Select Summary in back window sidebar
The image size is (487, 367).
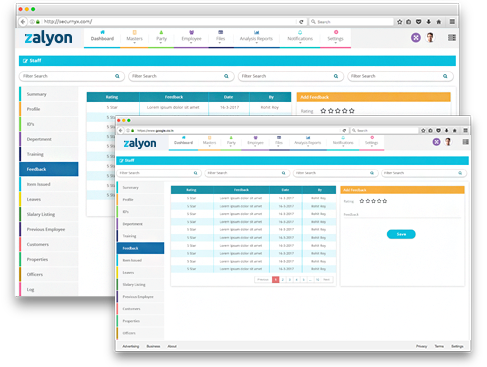click(x=49, y=94)
